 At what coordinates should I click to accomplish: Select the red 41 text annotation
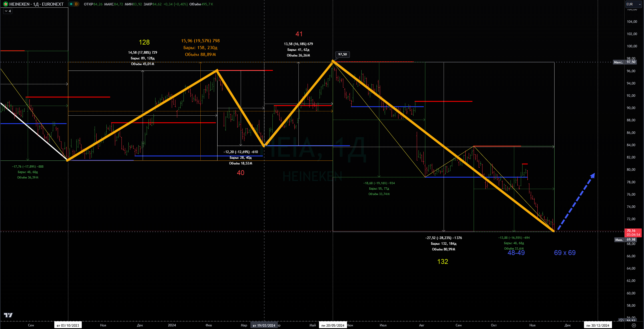coord(299,34)
